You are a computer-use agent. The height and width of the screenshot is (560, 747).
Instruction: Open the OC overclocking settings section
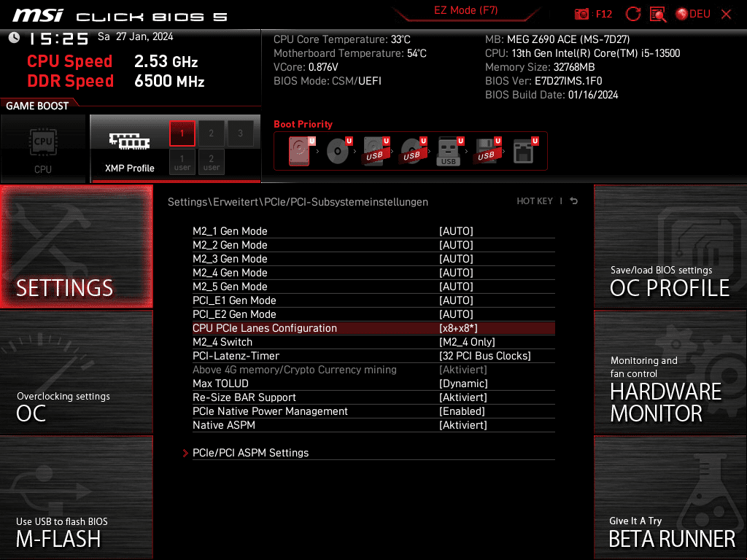pos(76,373)
